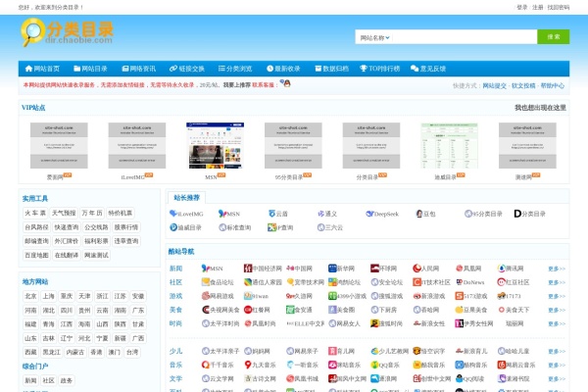The image size is (588, 392).
Task: Open the 网站名称 search type dropdown
Action: [x=374, y=37]
